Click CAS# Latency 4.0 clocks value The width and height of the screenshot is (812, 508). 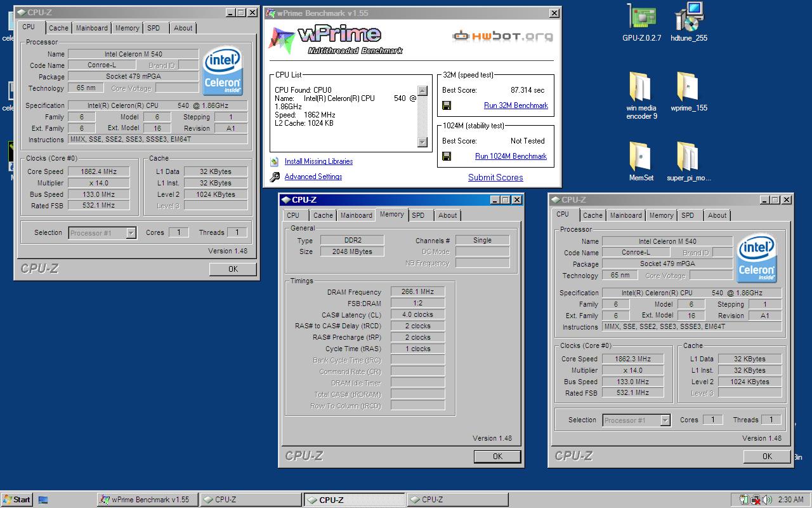[x=417, y=315]
